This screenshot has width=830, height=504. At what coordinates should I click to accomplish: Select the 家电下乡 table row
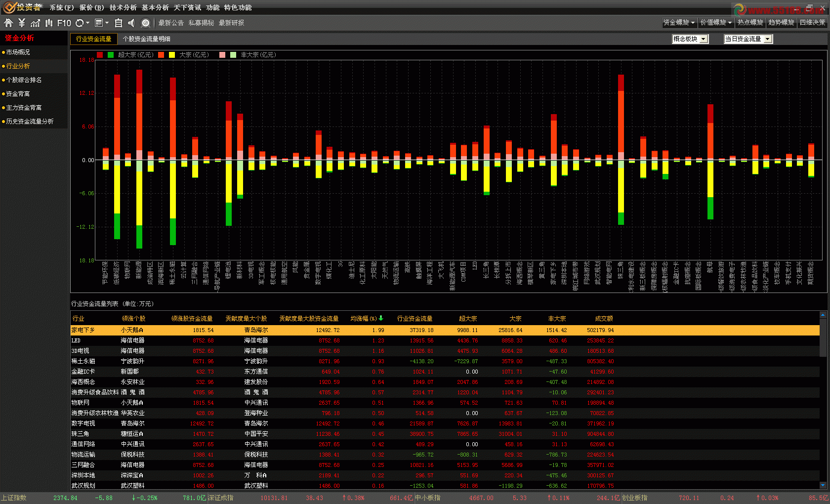445,330
